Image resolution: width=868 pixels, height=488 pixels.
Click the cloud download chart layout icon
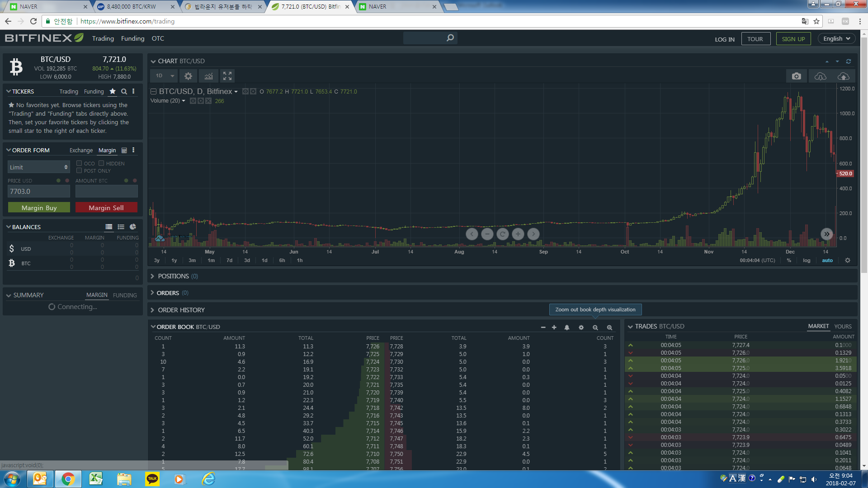tap(820, 76)
